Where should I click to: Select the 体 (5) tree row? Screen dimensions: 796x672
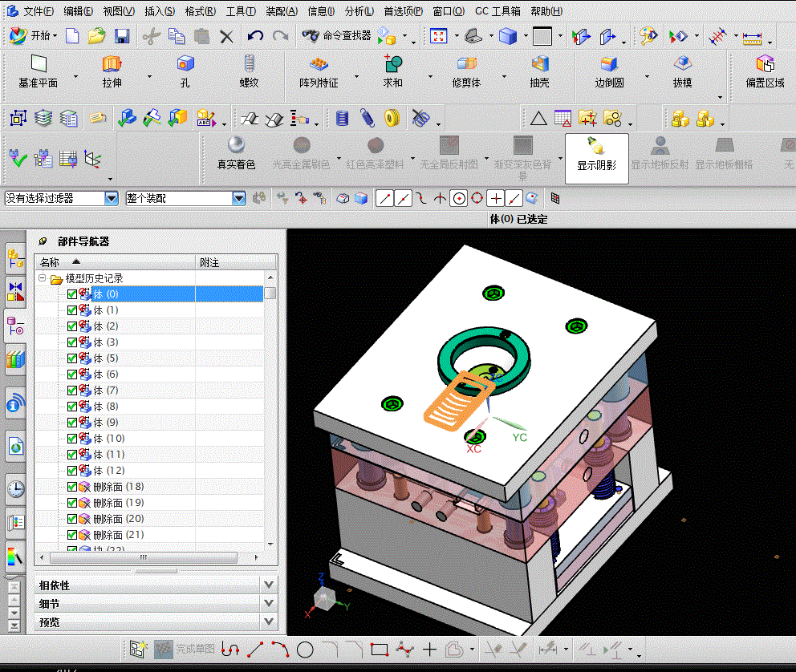coord(149,358)
